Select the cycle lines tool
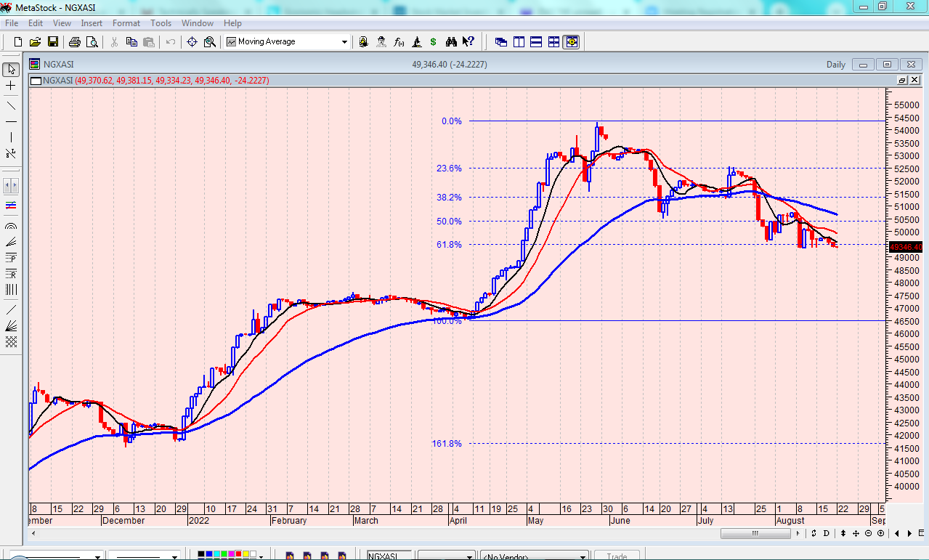The width and height of the screenshot is (929, 560). (11, 289)
